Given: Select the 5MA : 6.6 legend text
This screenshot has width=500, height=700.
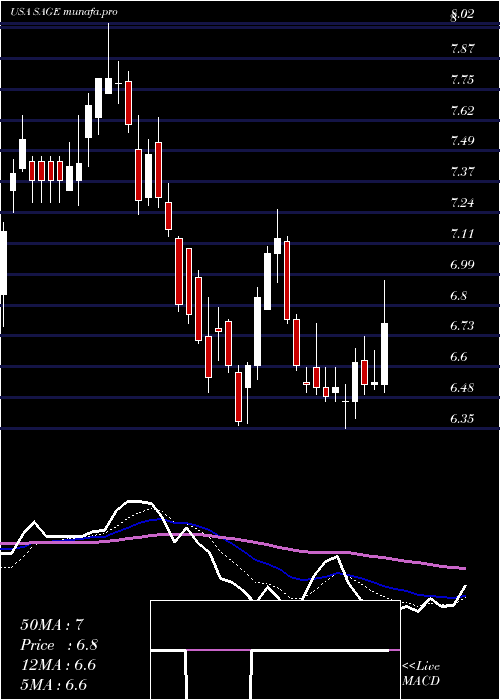Looking at the screenshot, I should tap(54, 684).
